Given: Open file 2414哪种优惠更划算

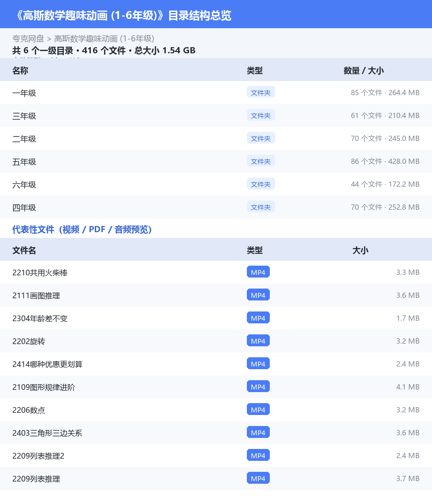Looking at the screenshot, I should point(47,364).
